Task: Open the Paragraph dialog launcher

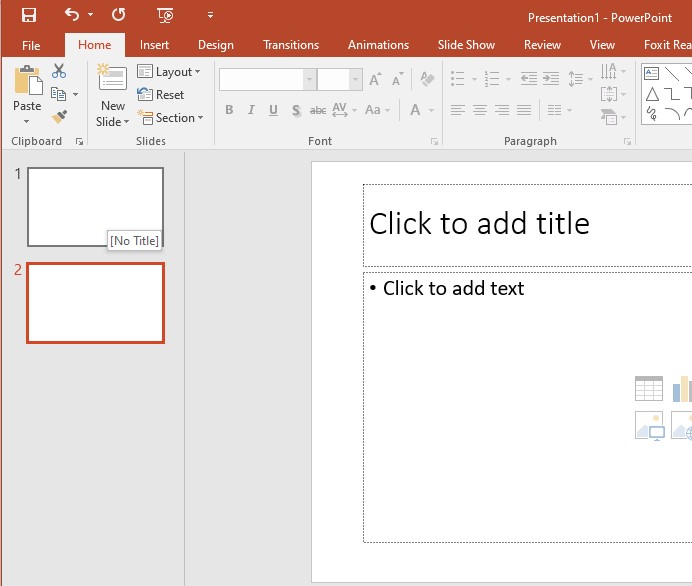Action: point(627,142)
